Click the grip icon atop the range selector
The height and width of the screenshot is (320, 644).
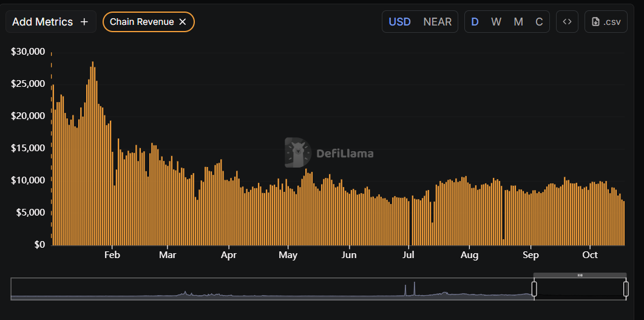click(580, 275)
